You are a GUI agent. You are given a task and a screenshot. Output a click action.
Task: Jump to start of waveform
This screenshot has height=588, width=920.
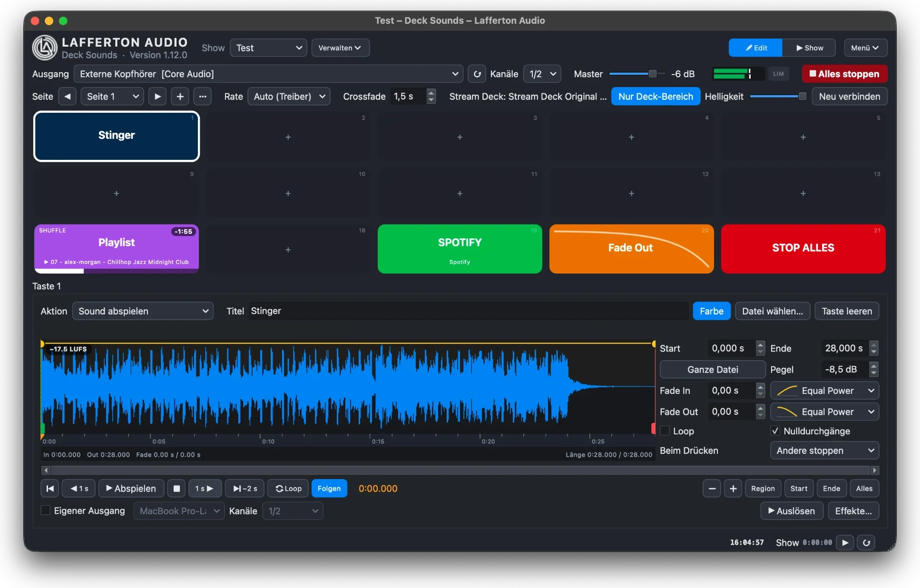[x=50, y=489]
